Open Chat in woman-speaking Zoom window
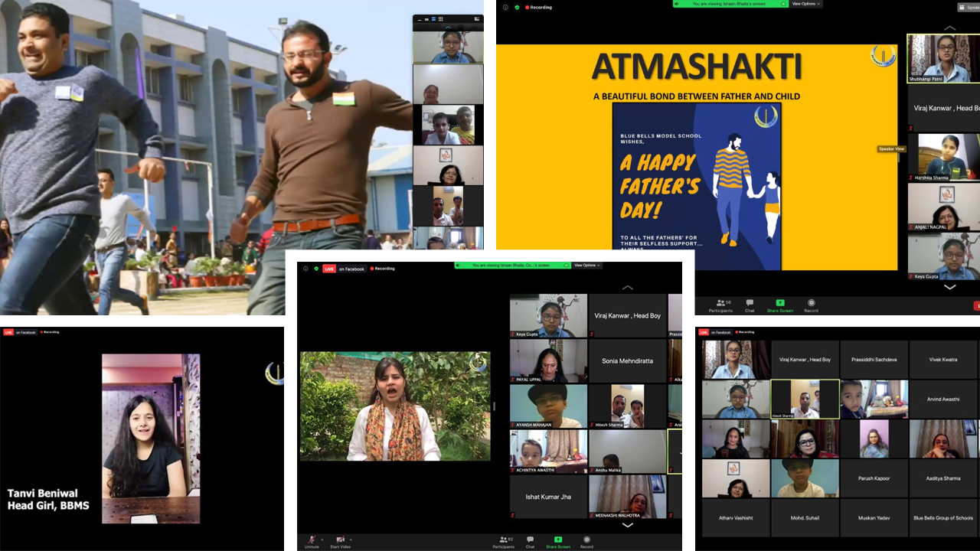Screen dimensions: 980x551 530,542
